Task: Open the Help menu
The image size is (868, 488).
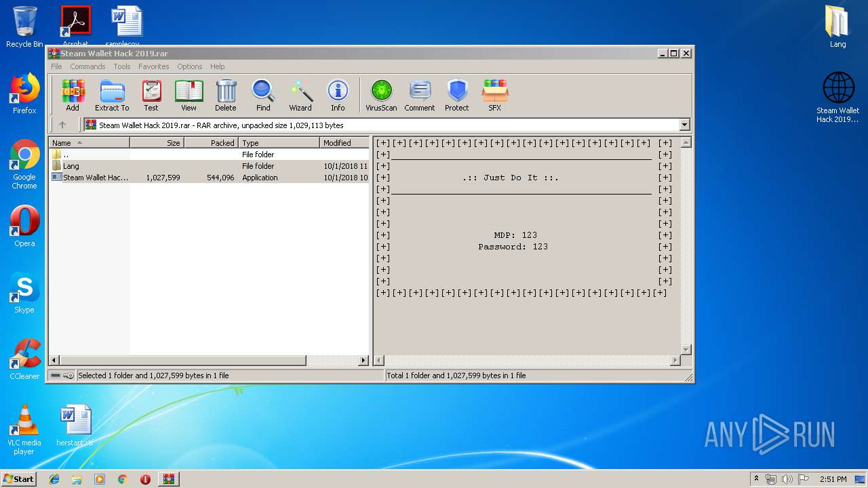Action: 217,66
